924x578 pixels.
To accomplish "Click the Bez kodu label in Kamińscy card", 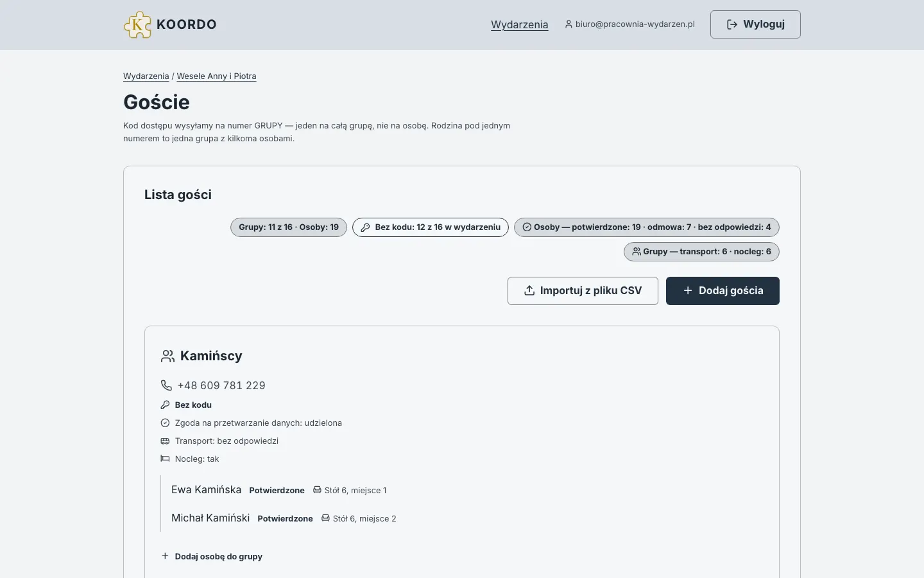I will coord(193,405).
